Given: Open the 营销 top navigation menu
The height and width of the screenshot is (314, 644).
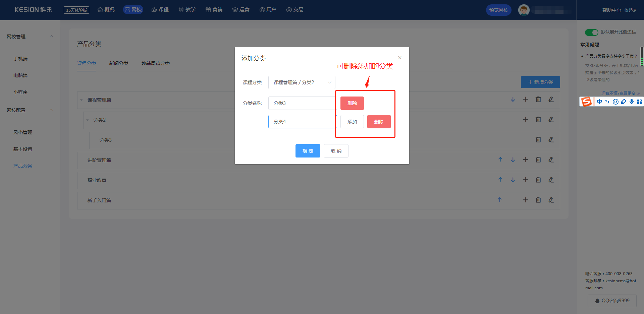Looking at the screenshot, I should (214, 10).
